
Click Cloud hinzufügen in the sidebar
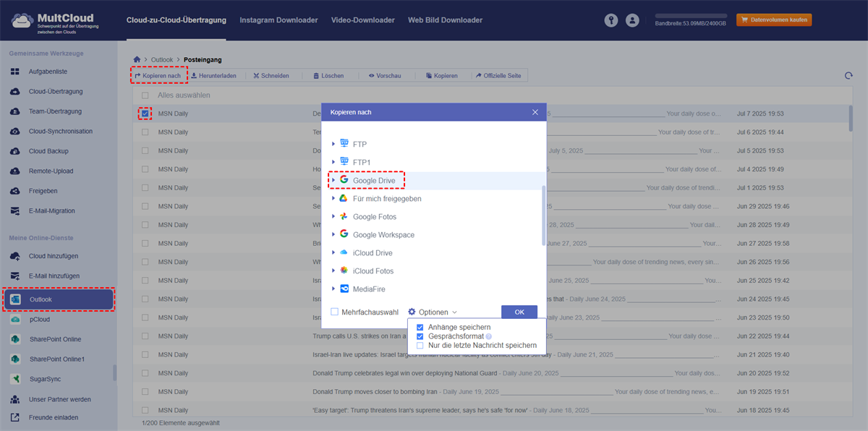point(54,256)
